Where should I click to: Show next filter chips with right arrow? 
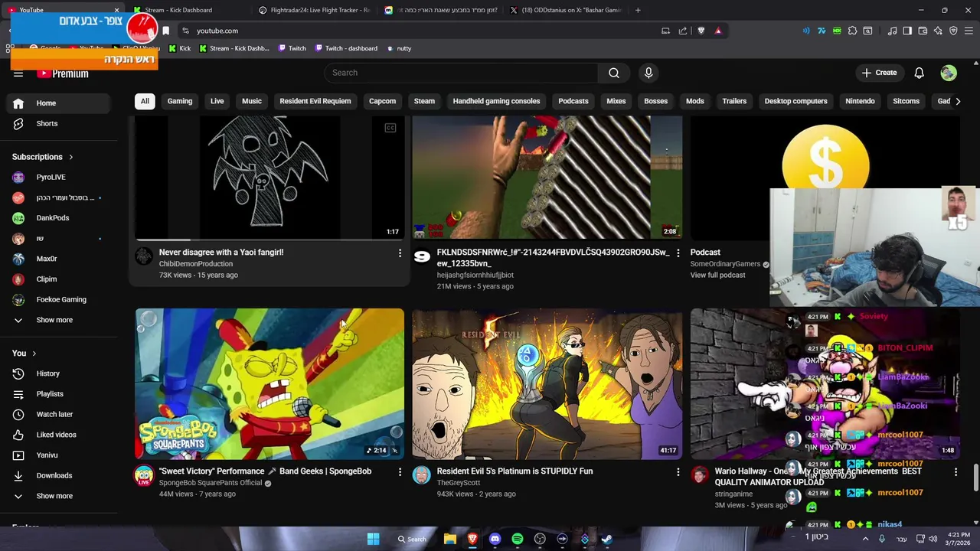point(957,101)
